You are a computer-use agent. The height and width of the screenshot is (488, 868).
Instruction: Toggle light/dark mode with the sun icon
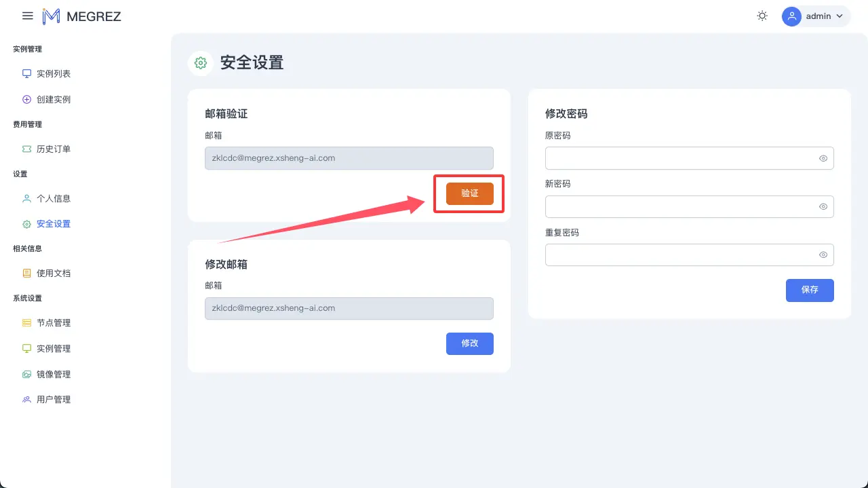coord(762,15)
